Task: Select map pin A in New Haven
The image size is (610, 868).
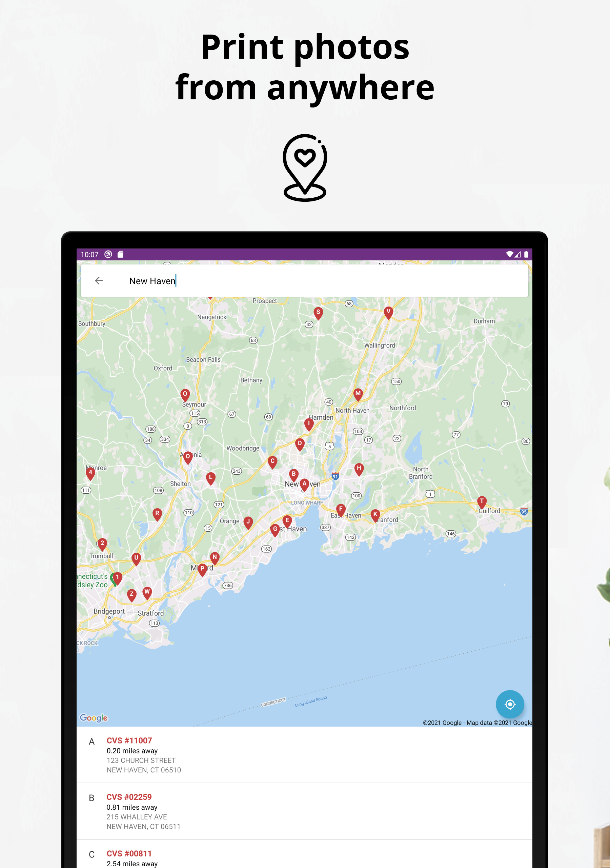Action: [304, 485]
